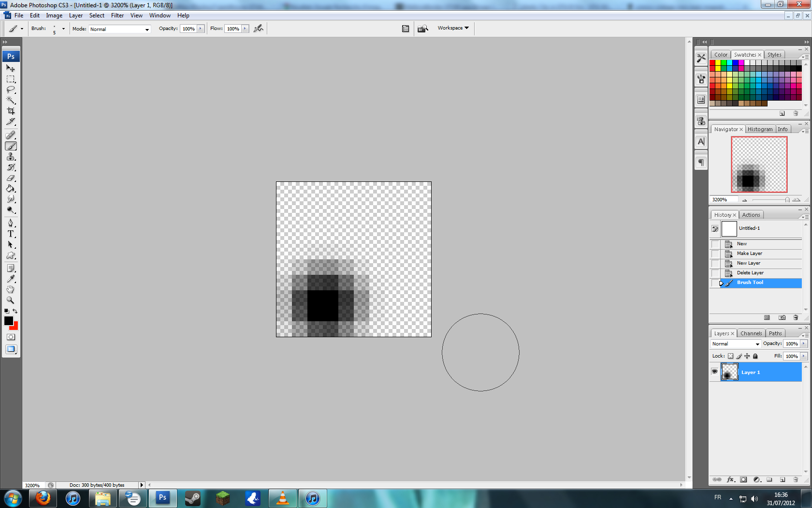The height and width of the screenshot is (508, 812).
Task: Open the layer blend mode dropdown
Action: (x=735, y=344)
